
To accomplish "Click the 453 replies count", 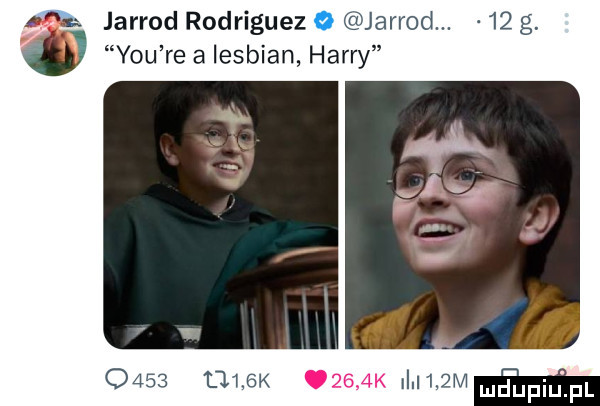I will coord(150,381).
